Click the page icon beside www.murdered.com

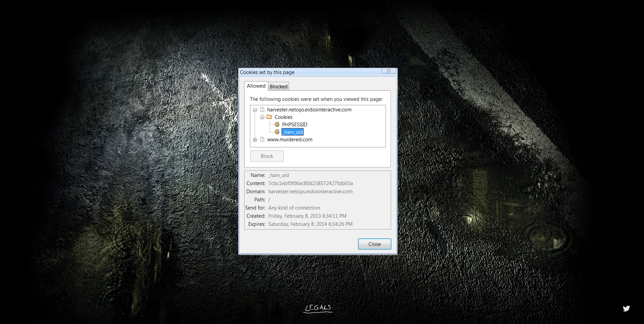(x=262, y=140)
